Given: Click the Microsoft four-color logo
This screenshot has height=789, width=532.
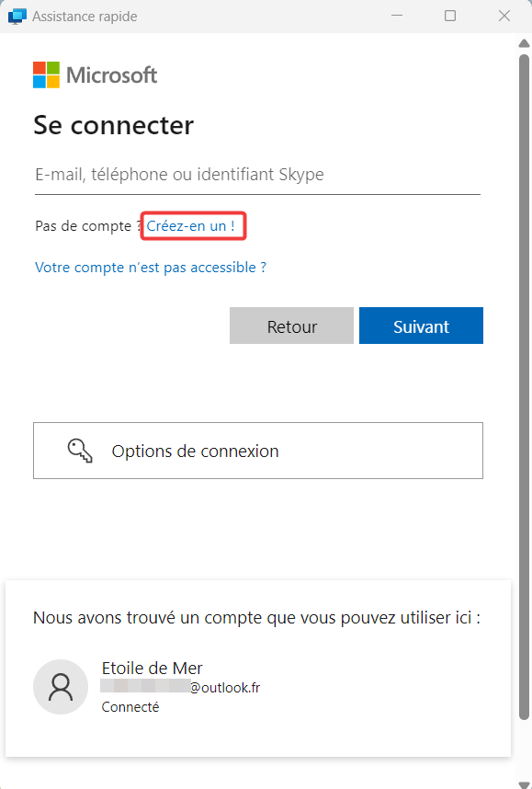Looking at the screenshot, I should coord(46,75).
